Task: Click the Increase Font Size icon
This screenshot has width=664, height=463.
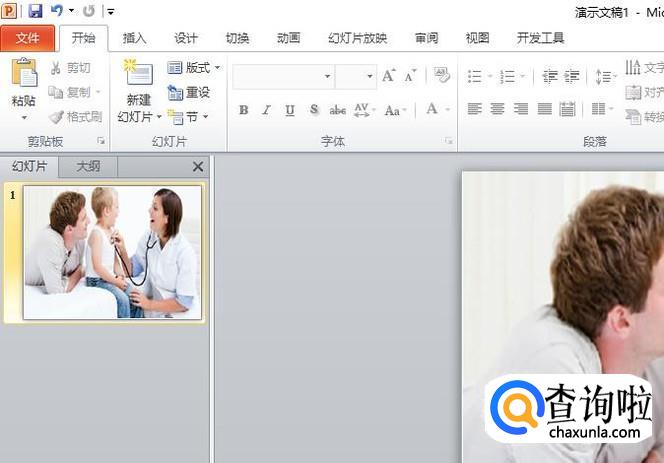Action: (388, 76)
